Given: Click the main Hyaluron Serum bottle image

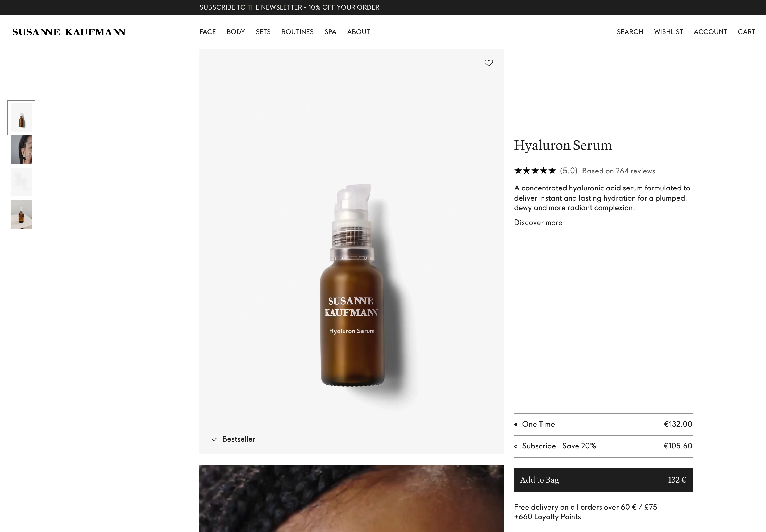Looking at the screenshot, I should pyautogui.click(x=351, y=252).
